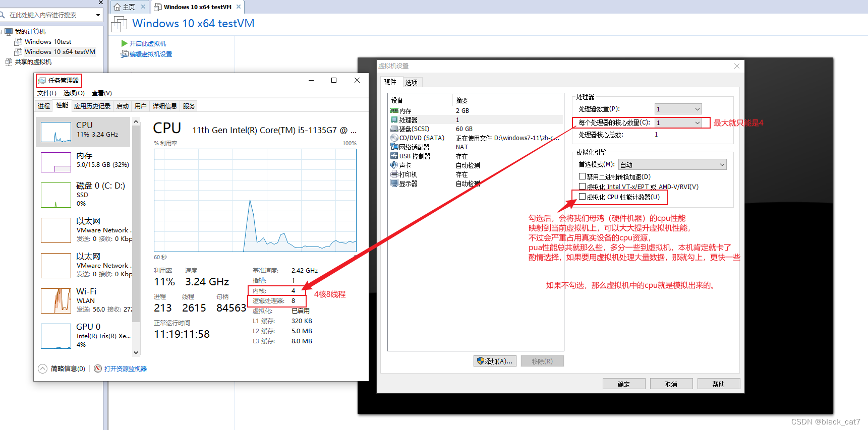Collapse the My Computer tree node
868x430 pixels.
tap(2, 32)
